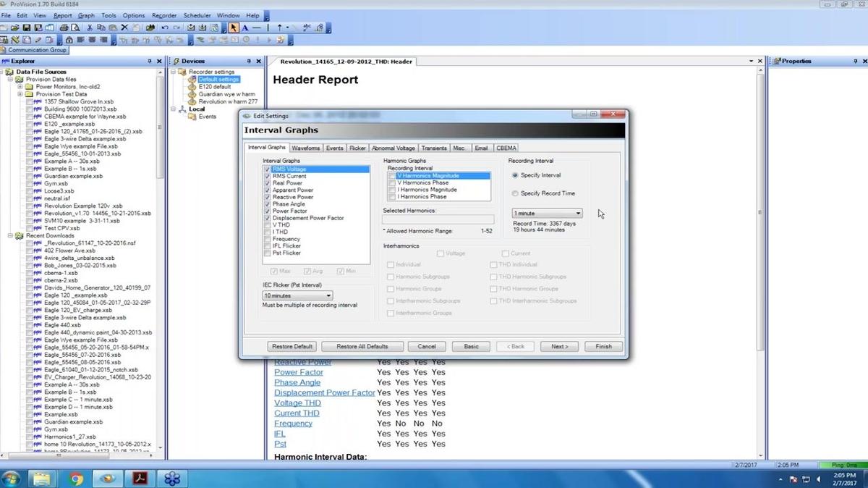Click the Finish button
868x488 pixels.
pos(603,346)
